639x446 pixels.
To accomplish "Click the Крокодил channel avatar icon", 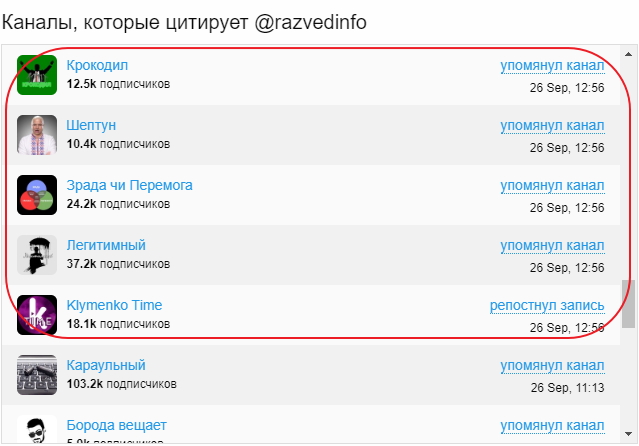I will tap(37, 75).
